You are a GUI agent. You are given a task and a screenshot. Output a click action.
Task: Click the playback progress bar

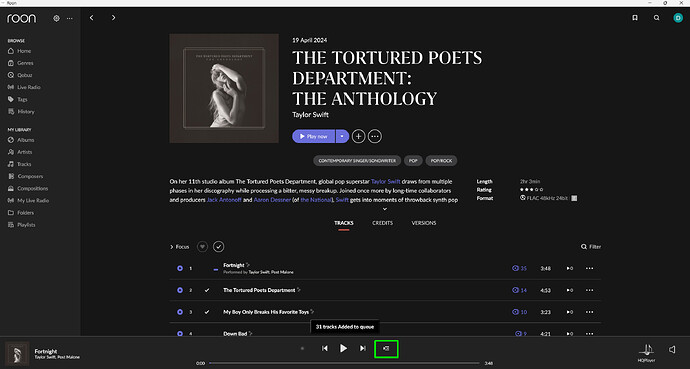[344, 363]
